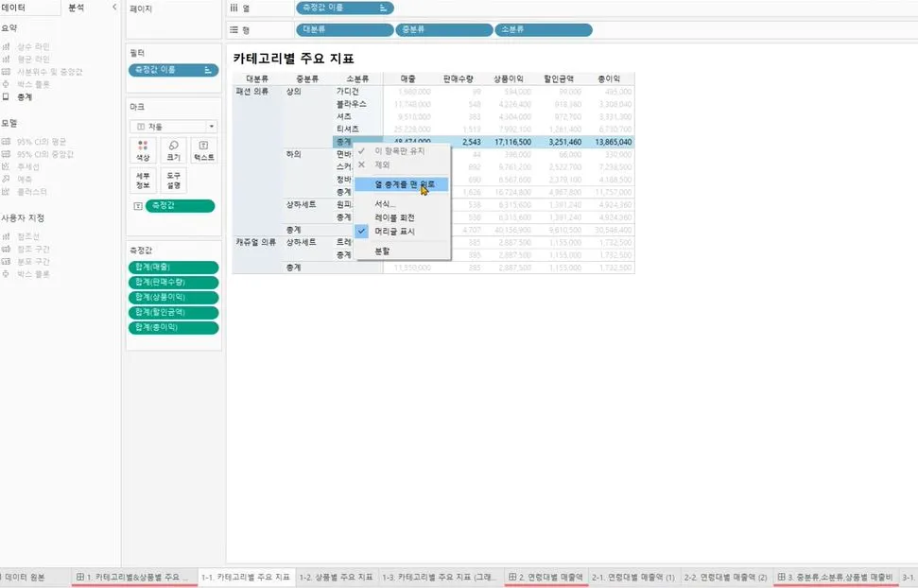This screenshot has width=918, height=588.
Task: Click the 측정값 이름 pill on columns shelf
Action: tap(344, 8)
